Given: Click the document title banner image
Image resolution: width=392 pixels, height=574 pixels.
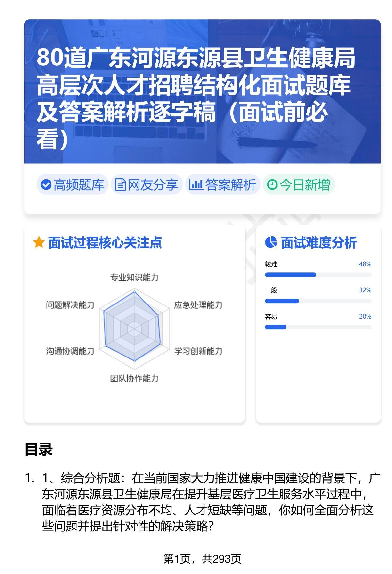Looking at the screenshot, I should 202,92.
